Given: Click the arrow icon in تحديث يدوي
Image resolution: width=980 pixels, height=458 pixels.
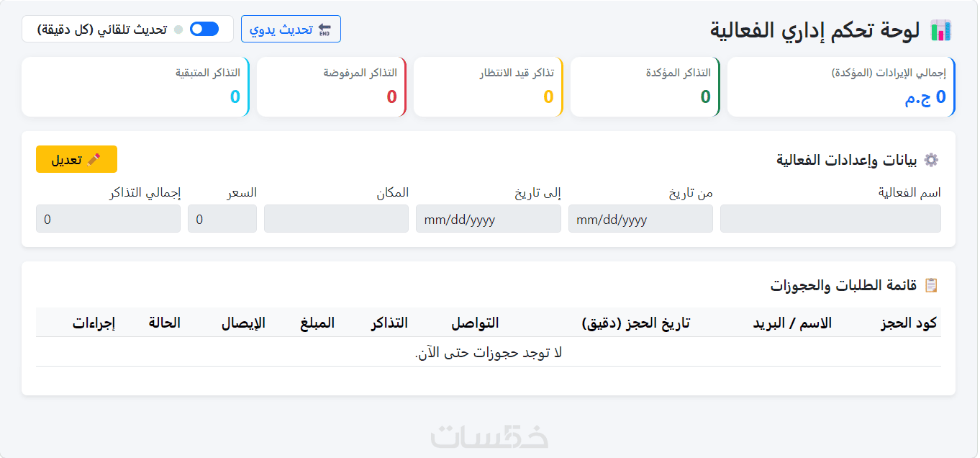Looking at the screenshot, I should 324,29.
